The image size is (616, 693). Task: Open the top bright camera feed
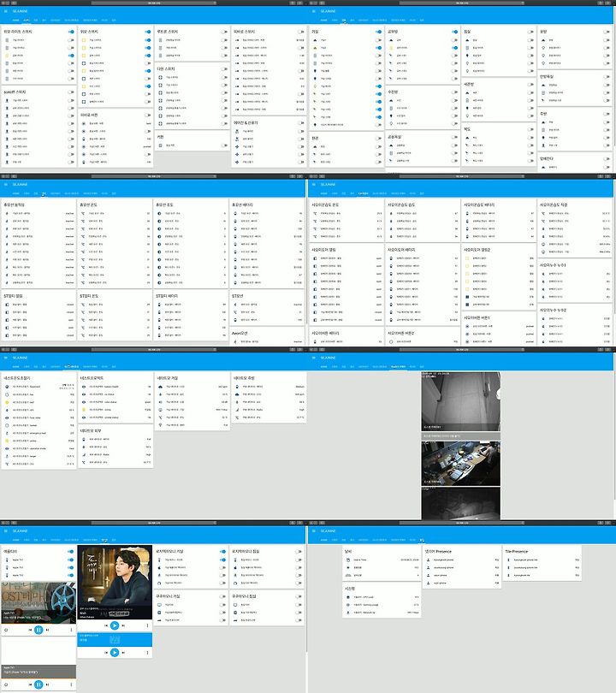point(460,401)
